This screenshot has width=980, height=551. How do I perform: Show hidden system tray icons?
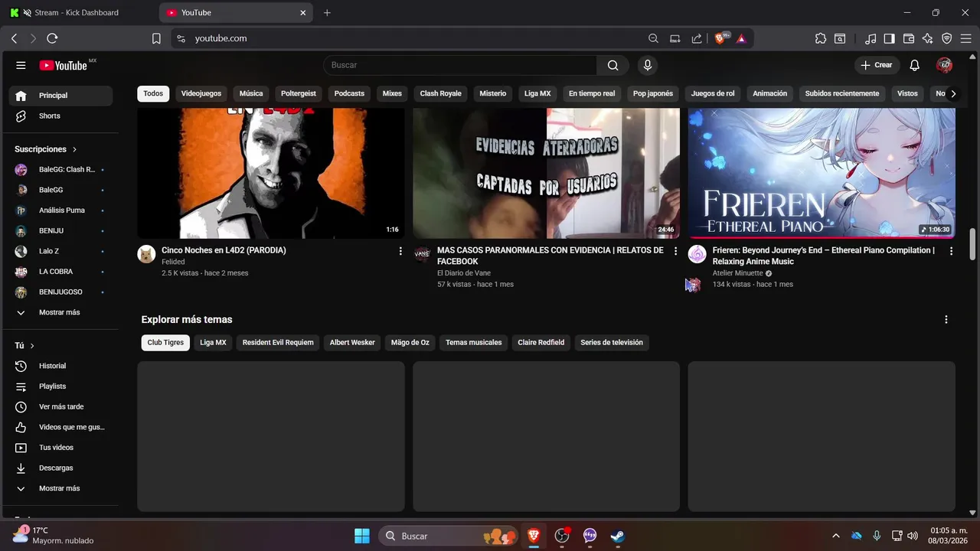835,536
